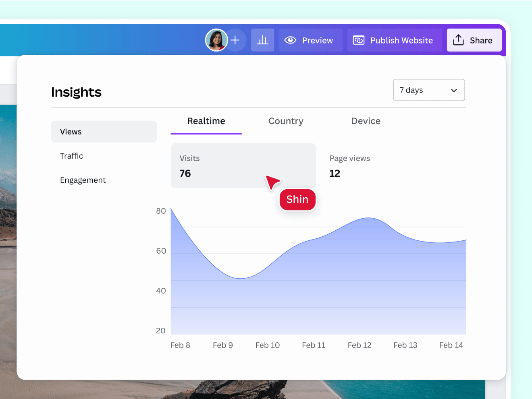
Task: Click the Feb 12 date label
Action: click(x=359, y=345)
